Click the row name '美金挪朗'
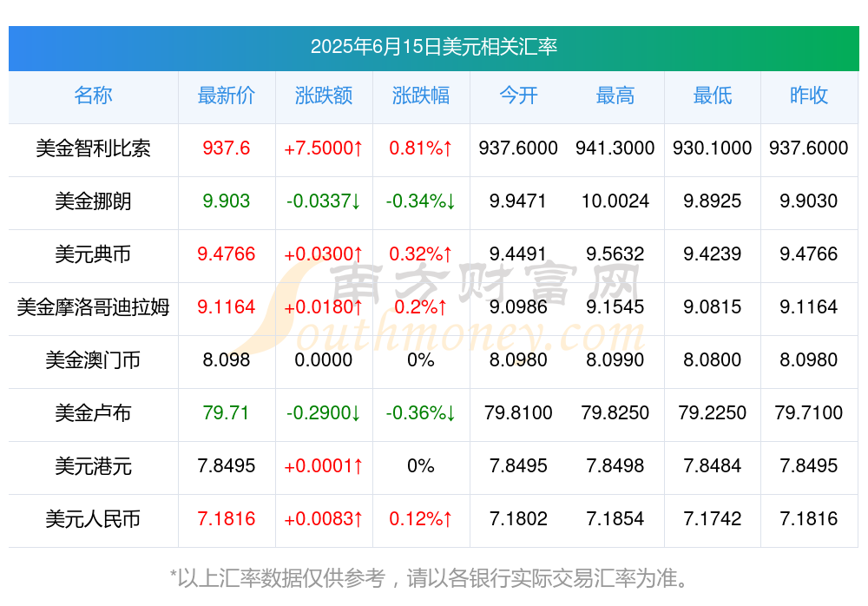Screen dimensions: 868x606 93,201
